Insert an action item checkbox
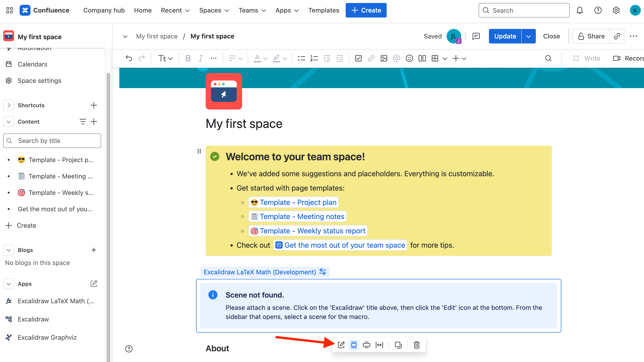This screenshot has height=362, width=644. (358, 58)
